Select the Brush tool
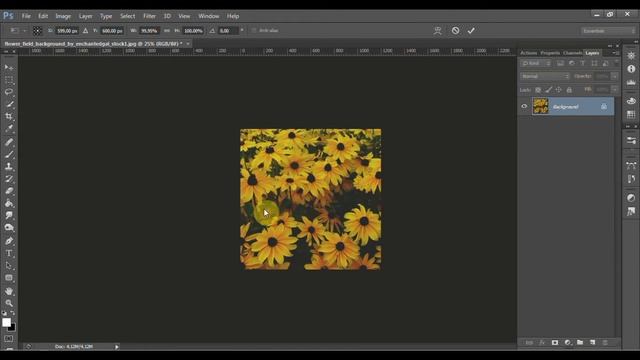The image size is (640, 360). pyautogui.click(x=9, y=154)
